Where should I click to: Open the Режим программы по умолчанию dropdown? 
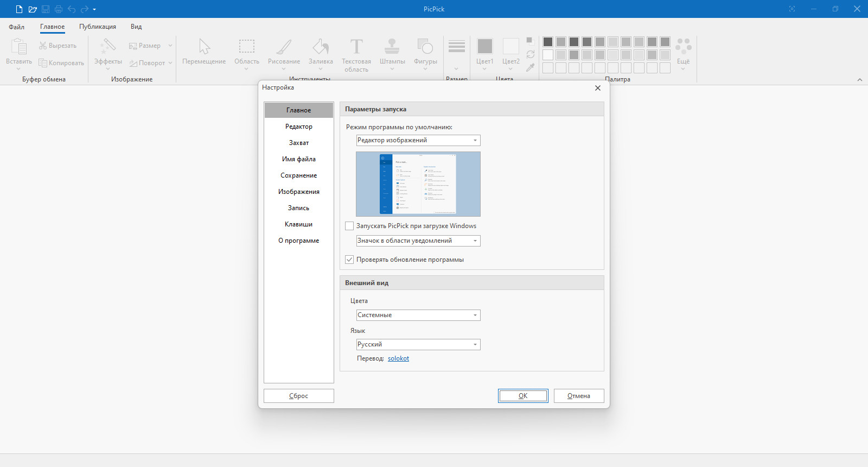(x=418, y=140)
